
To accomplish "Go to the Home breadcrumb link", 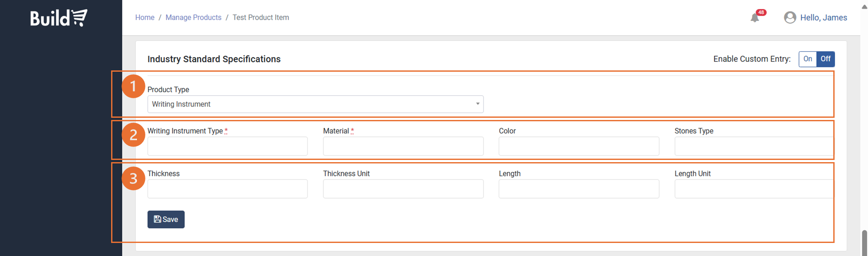I will (x=145, y=17).
